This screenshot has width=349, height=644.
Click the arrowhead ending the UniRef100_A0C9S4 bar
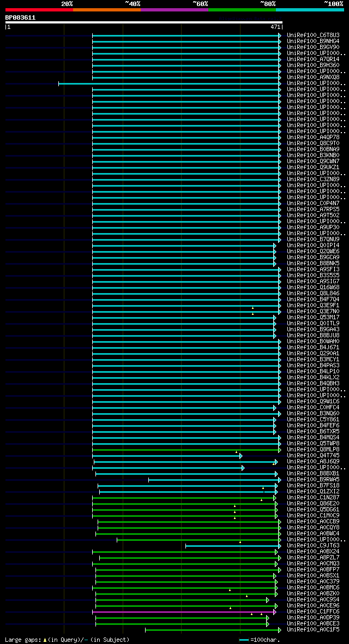click(268, 600)
